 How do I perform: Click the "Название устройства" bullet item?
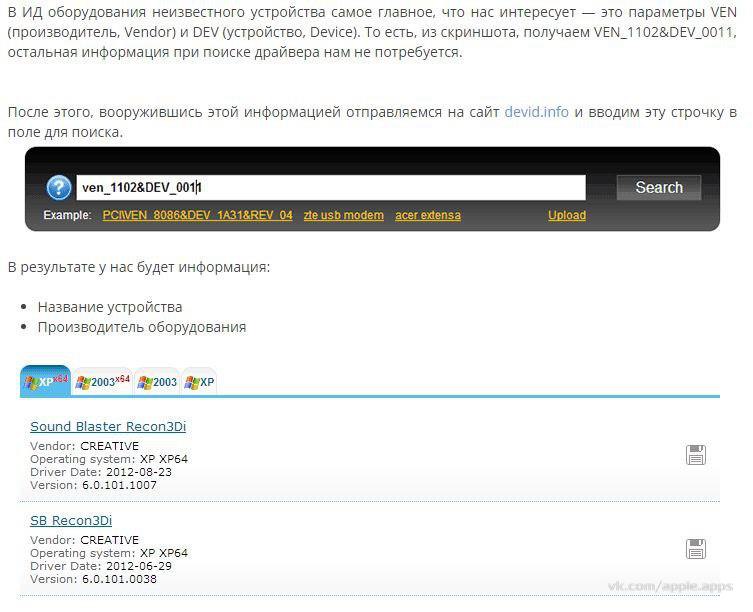(110, 307)
